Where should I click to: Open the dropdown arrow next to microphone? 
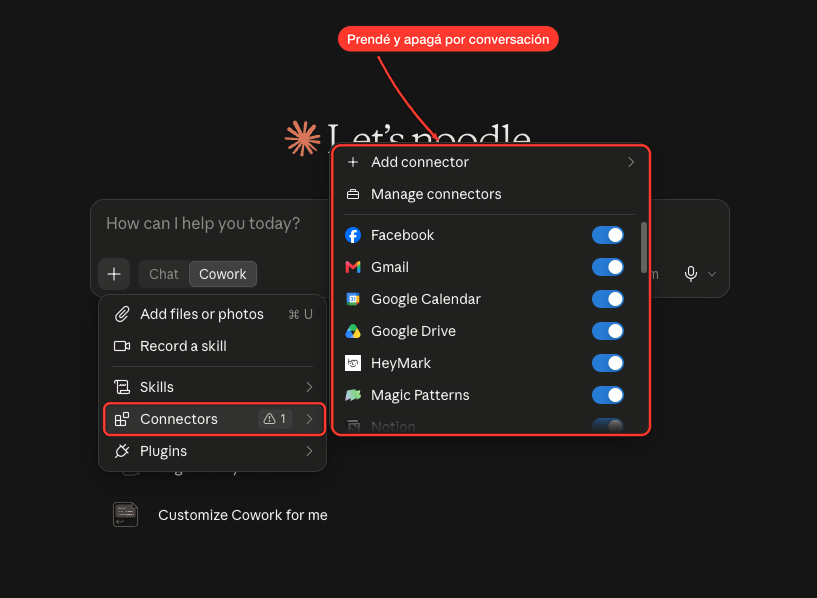pos(712,274)
